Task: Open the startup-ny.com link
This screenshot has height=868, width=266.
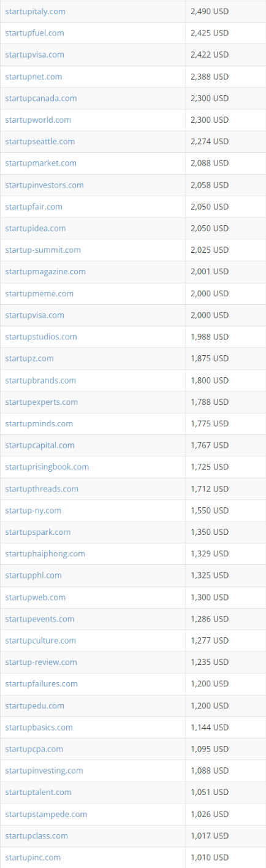Action: (x=33, y=510)
